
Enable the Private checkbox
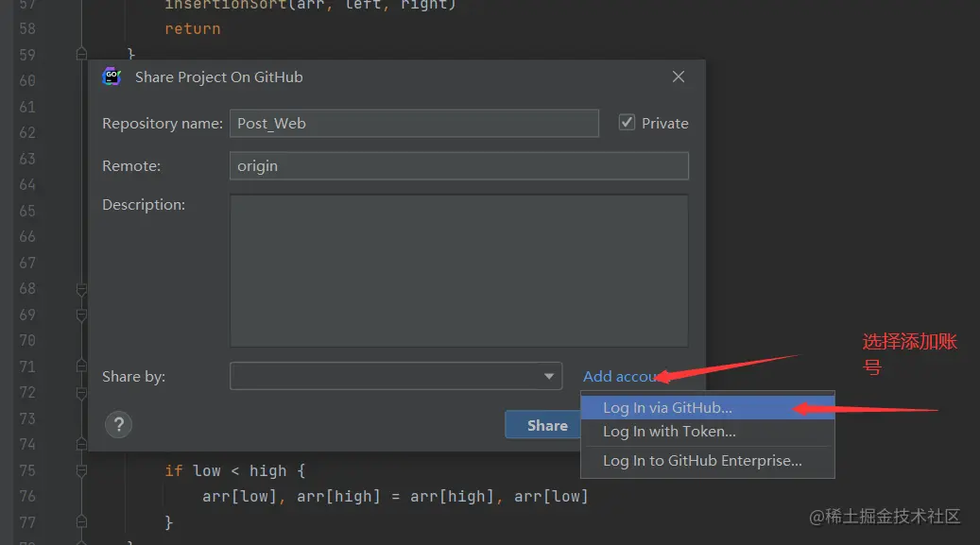click(627, 123)
